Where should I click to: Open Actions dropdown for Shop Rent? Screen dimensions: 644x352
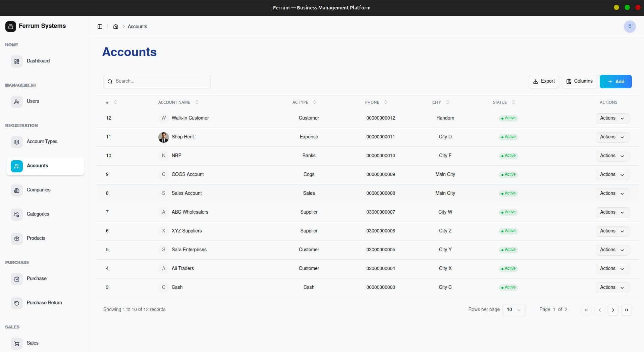(612, 137)
